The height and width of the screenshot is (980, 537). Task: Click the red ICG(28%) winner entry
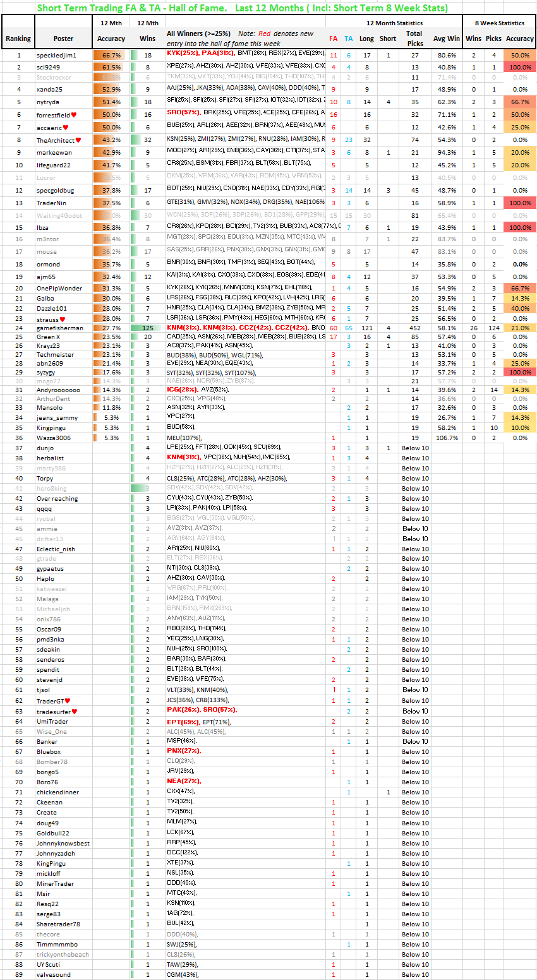[183, 390]
